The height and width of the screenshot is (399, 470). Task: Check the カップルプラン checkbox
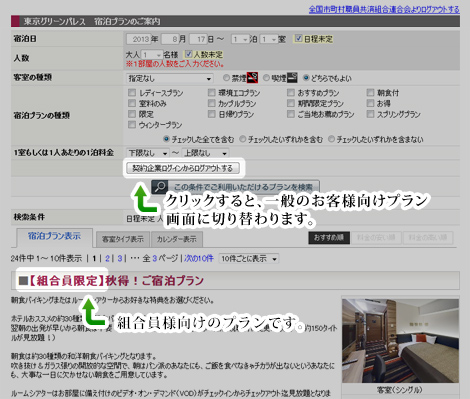pos(212,103)
